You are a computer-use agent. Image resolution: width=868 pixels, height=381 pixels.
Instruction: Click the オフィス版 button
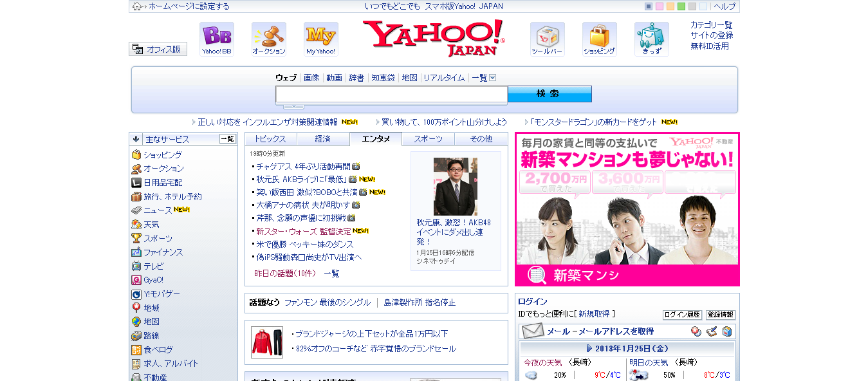(158, 49)
